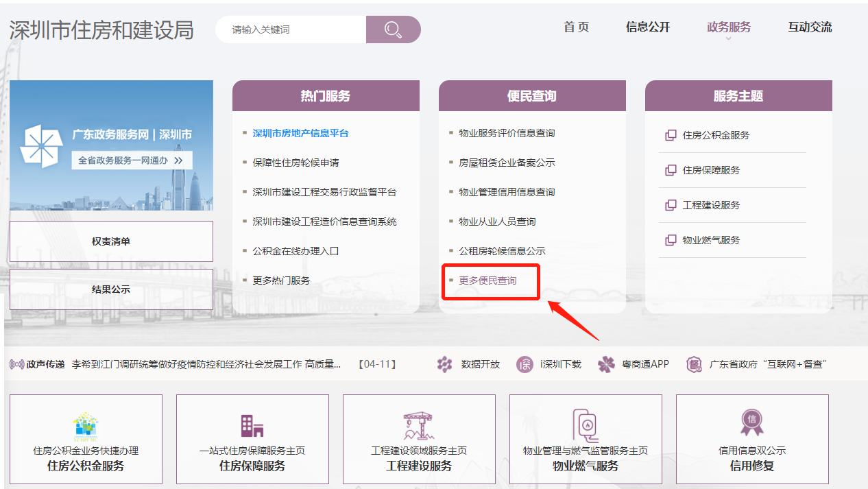Click the bottom 信用修复 card title
This screenshot has height=489, width=868.
tap(752, 466)
